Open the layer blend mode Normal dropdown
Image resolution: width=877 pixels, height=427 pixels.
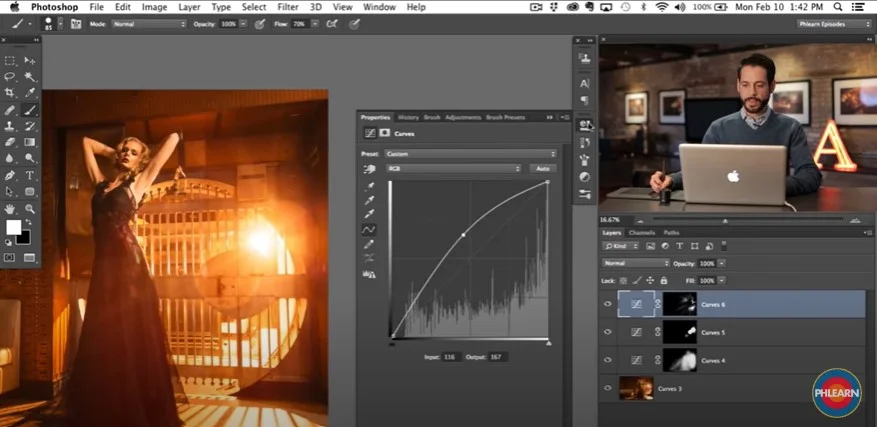pyautogui.click(x=634, y=263)
